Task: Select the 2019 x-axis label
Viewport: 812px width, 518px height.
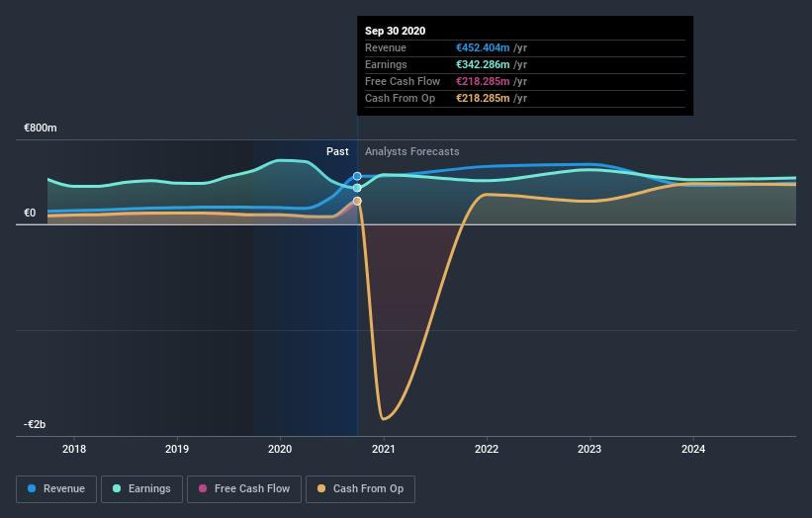Action: [177, 449]
